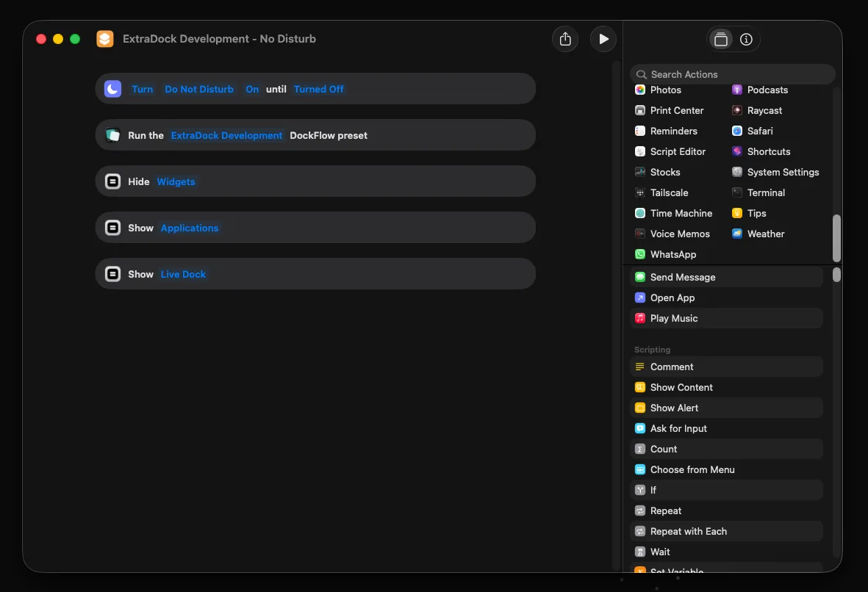
Task: Add the Ask for Input action
Action: [726, 428]
